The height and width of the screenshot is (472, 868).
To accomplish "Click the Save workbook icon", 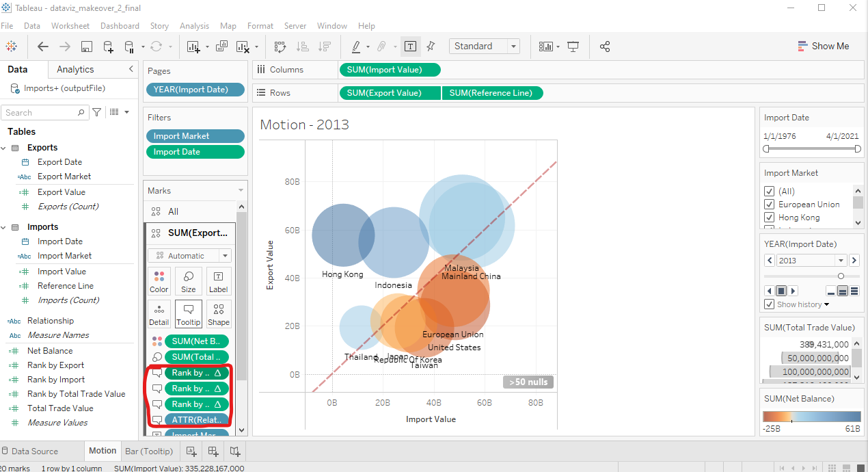I will [x=87, y=47].
